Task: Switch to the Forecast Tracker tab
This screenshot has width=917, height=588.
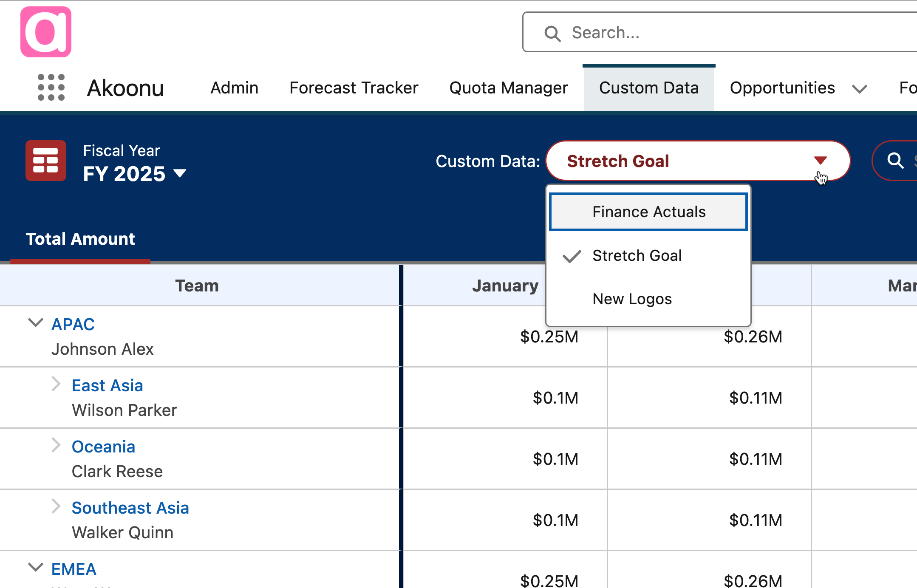Action: pos(354,88)
